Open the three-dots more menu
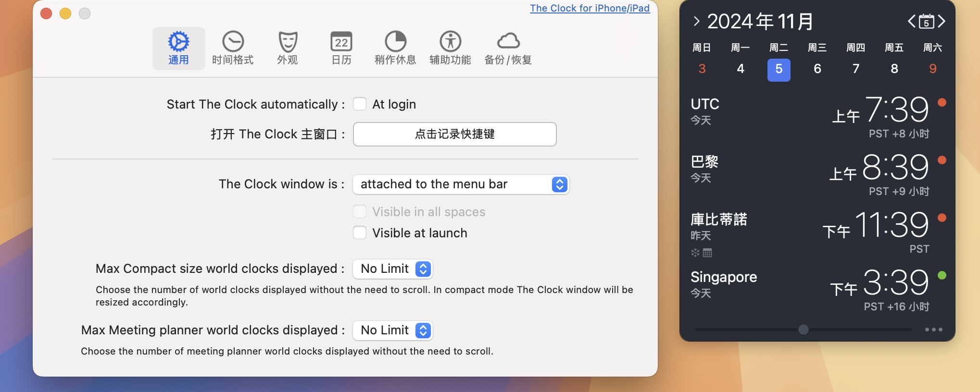Screen dimensions: 980x392 933,330
